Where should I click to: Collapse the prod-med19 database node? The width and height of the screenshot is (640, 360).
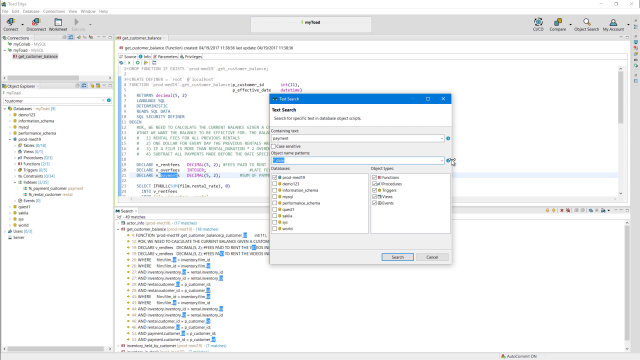click(x=10, y=140)
